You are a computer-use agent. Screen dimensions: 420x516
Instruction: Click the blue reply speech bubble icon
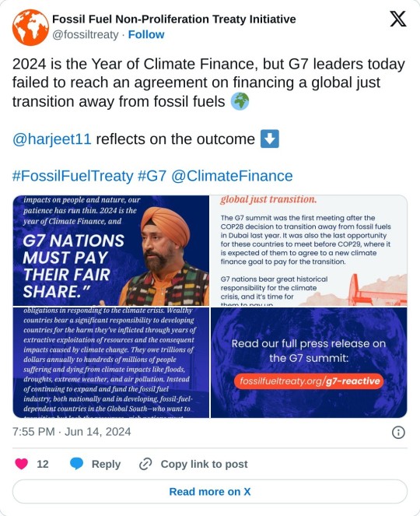point(77,464)
